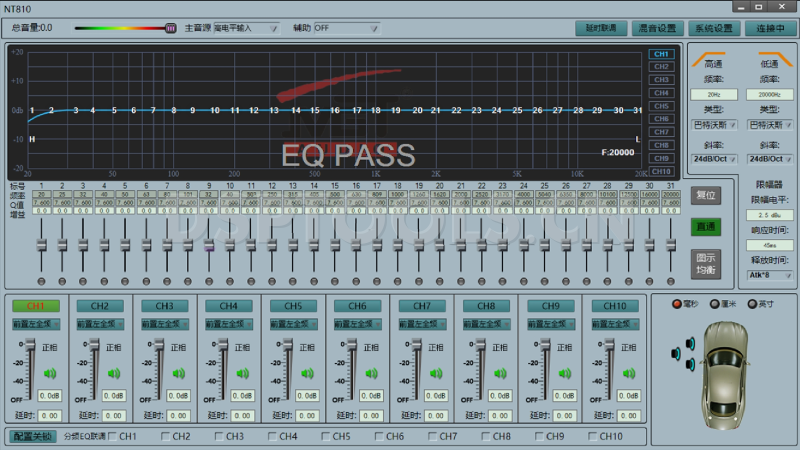Expand the 辅助 auxiliary dropdown showing OFF
Viewport: 800px width, 450px height.
tap(346, 29)
